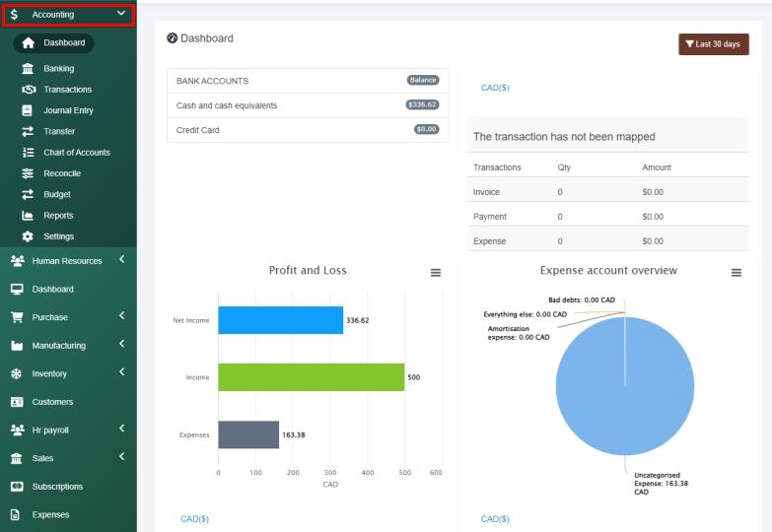Image resolution: width=772 pixels, height=532 pixels.
Task: Click the Chart of Accounts list icon
Action: click(x=28, y=153)
